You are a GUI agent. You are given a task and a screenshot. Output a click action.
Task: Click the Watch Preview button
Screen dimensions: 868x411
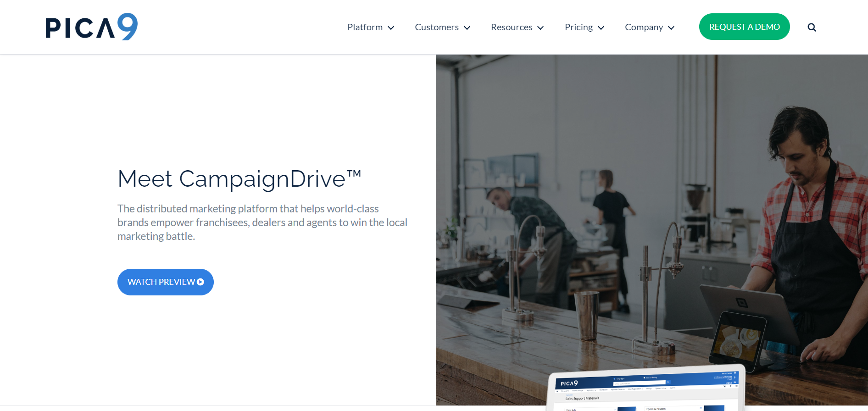[166, 282]
